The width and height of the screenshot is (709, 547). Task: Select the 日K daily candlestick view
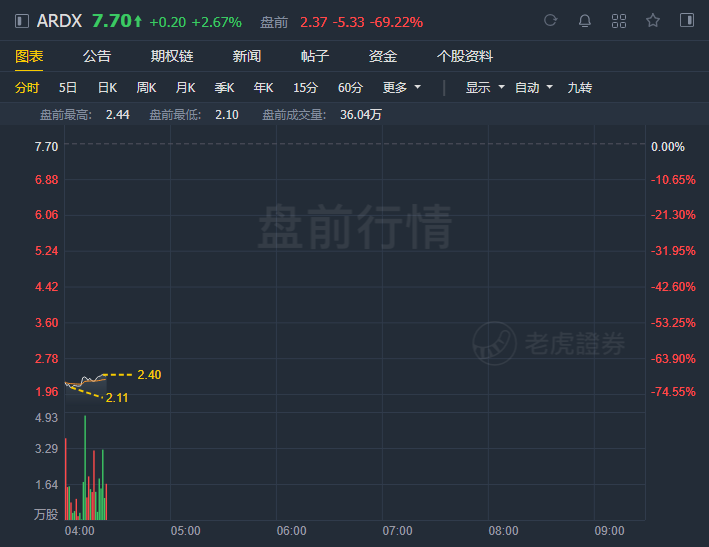point(108,87)
